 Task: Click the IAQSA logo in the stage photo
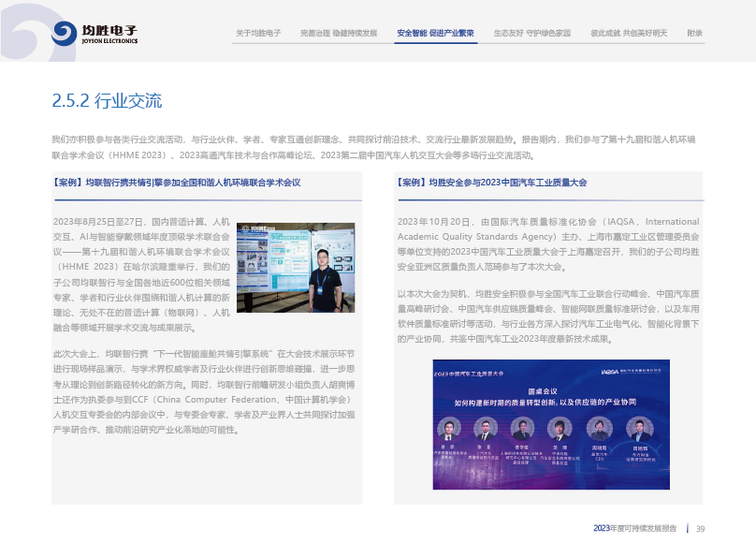(x=611, y=372)
